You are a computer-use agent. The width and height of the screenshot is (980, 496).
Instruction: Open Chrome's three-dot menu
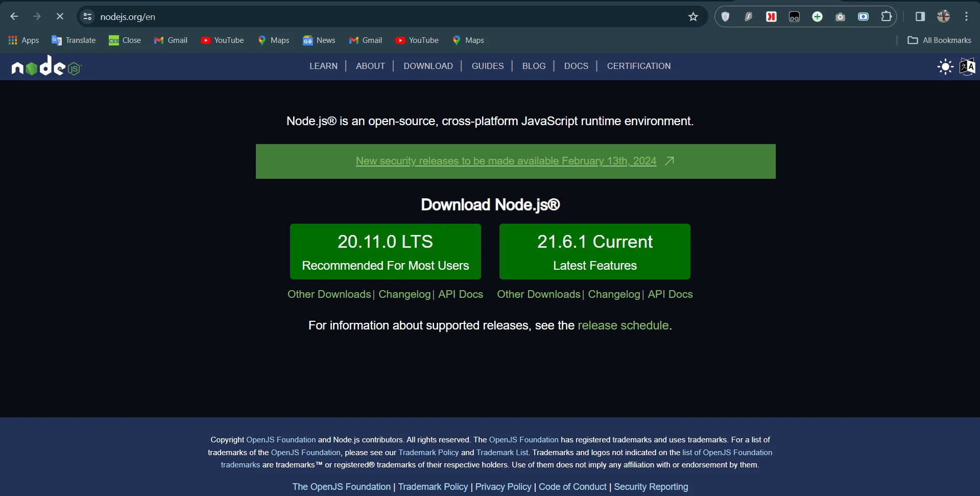(966, 17)
